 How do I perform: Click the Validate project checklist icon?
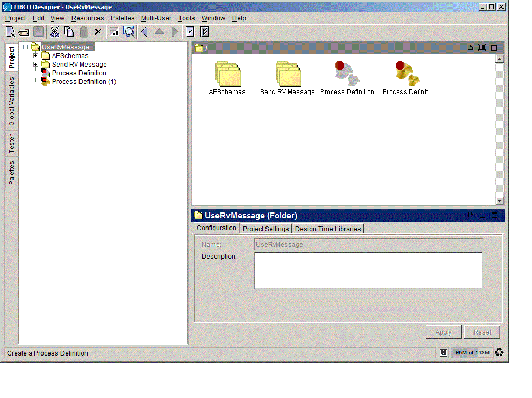click(x=205, y=32)
